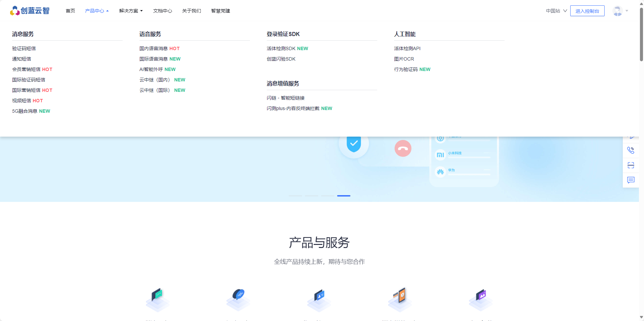Open the 中国站 region selector
644x321 pixels.
[556, 11]
